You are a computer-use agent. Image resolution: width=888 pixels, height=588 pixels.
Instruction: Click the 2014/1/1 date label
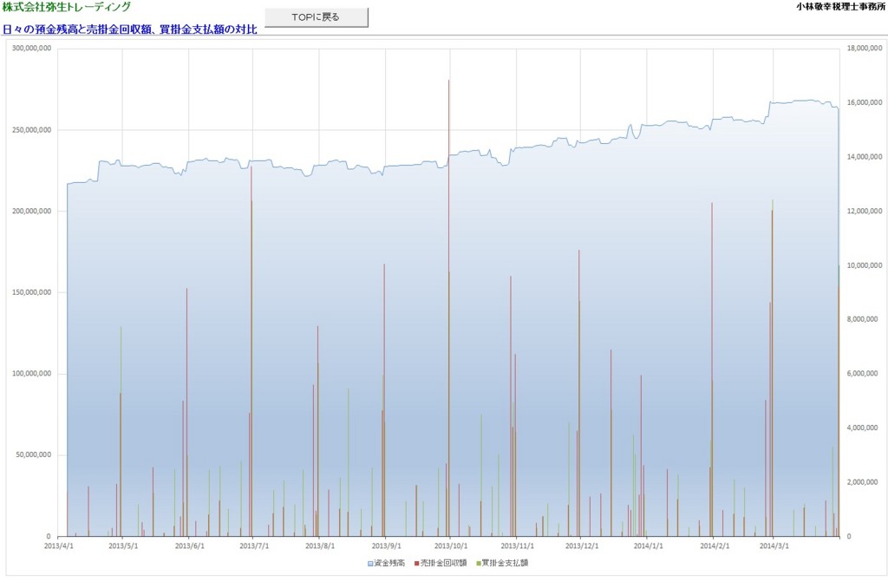pyautogui.click(x=649, y=546)
